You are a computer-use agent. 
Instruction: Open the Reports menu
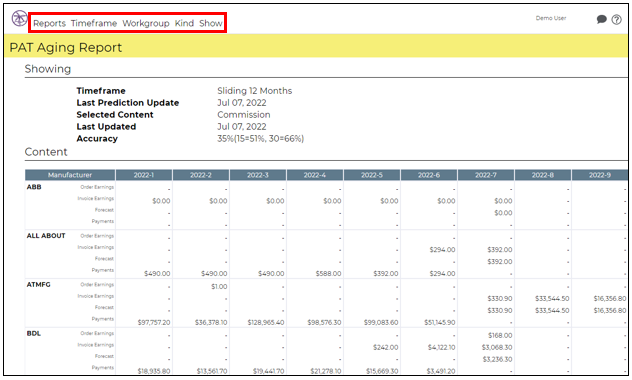tap(50, 23)
